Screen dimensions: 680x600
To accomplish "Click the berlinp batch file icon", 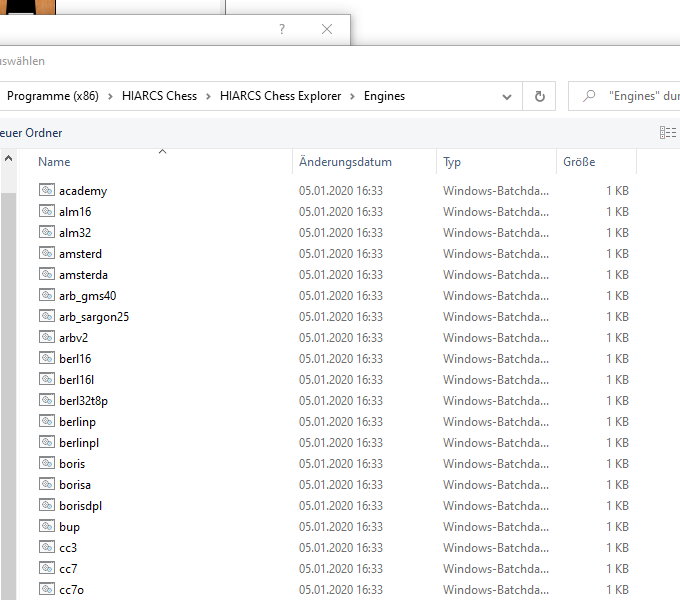I will [x=47, y=421].
